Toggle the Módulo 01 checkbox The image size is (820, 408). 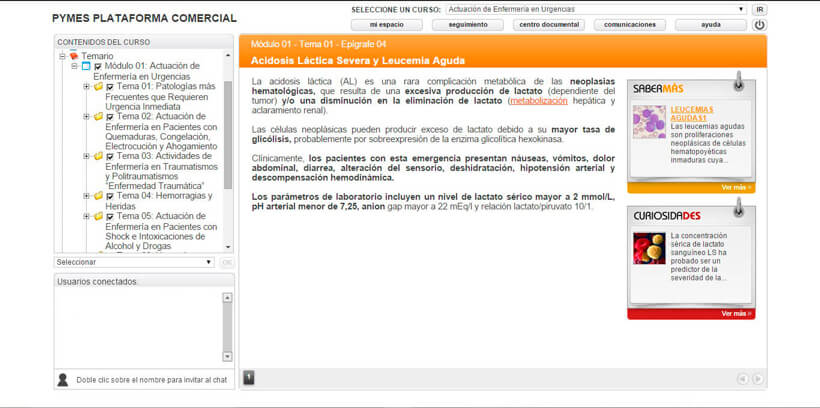[98, 66]
